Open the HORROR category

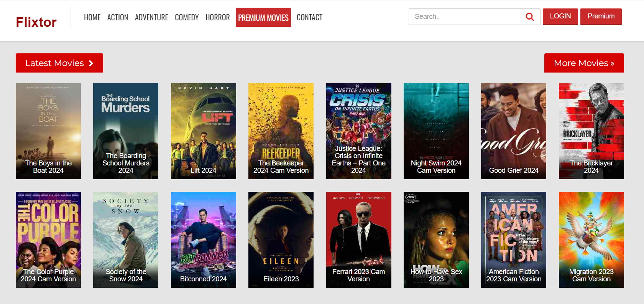[217, 17]
